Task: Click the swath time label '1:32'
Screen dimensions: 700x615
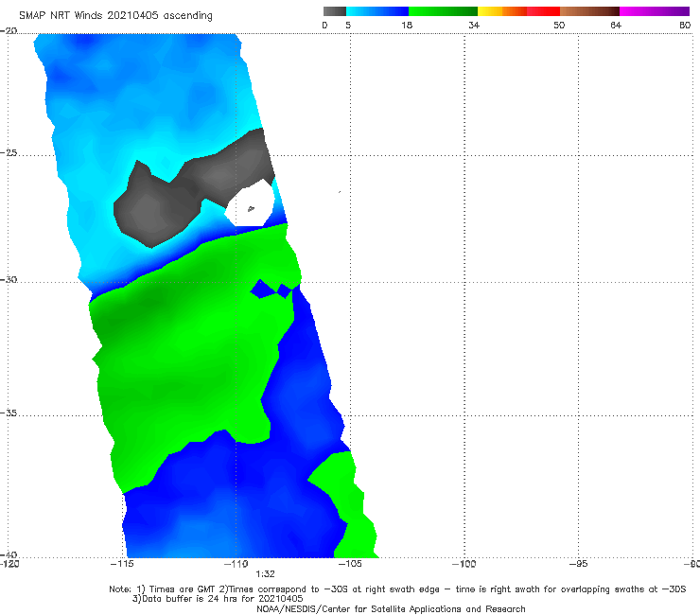Action: pyautogui.click(x=265, y=574)
